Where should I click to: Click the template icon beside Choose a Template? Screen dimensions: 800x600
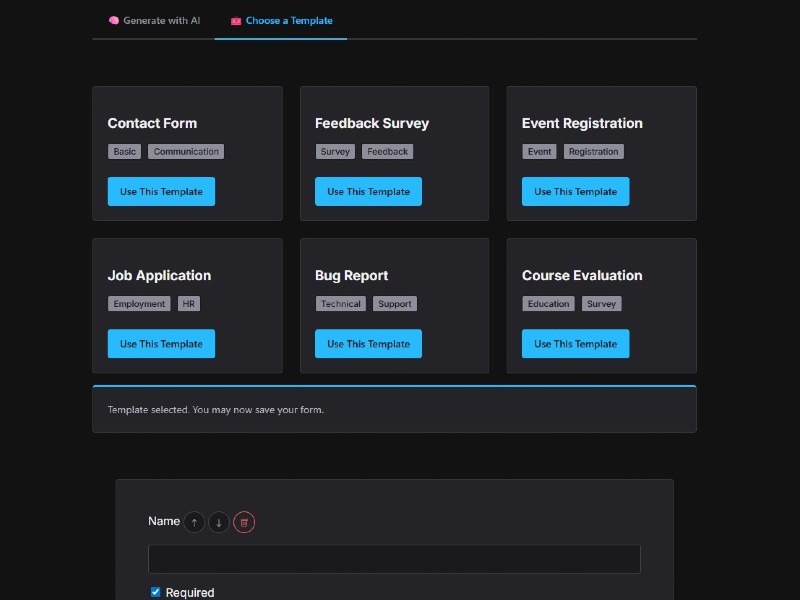click(234, 19)
